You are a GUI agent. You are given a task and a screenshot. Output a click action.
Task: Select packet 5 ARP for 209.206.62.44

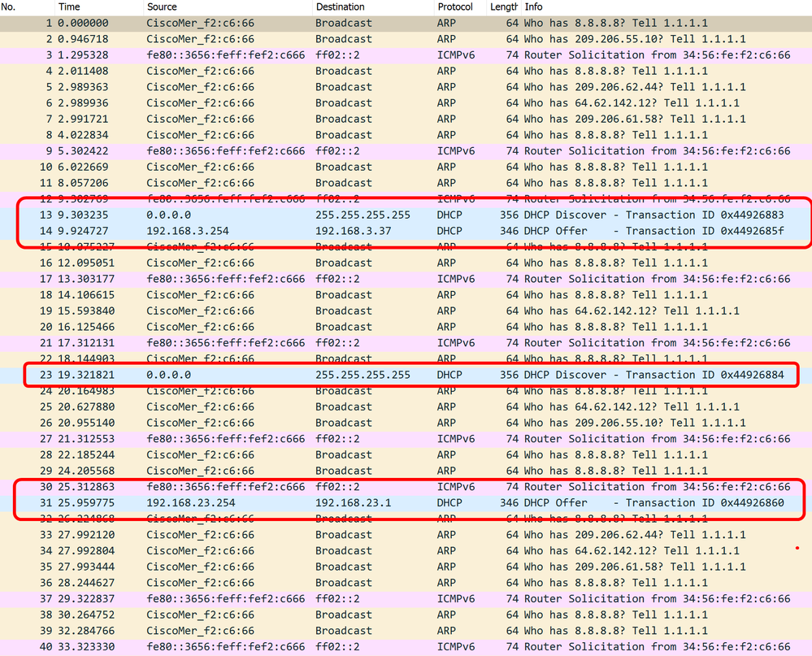(x=406, y=87)
